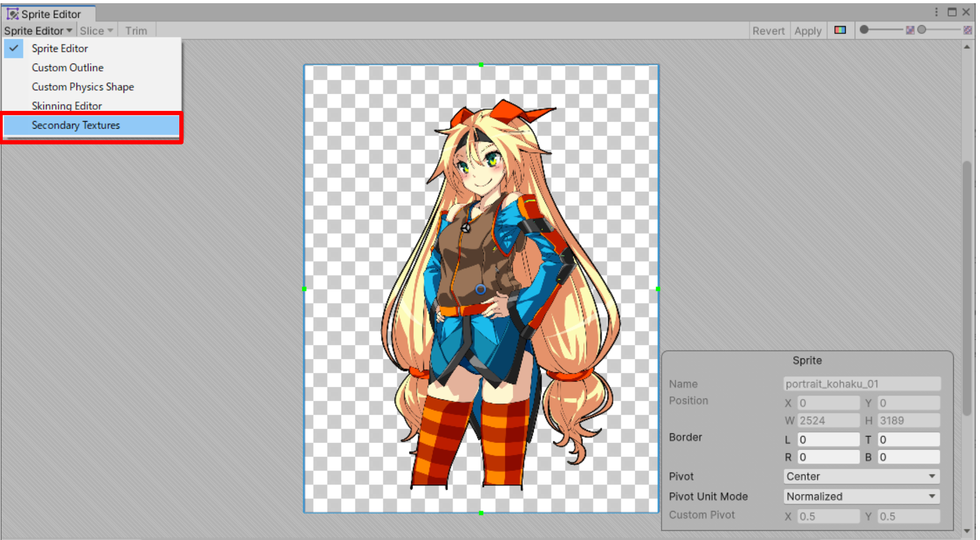Click the Sprite panel title
The image size is (980, 540).
(x=807, y=361)
